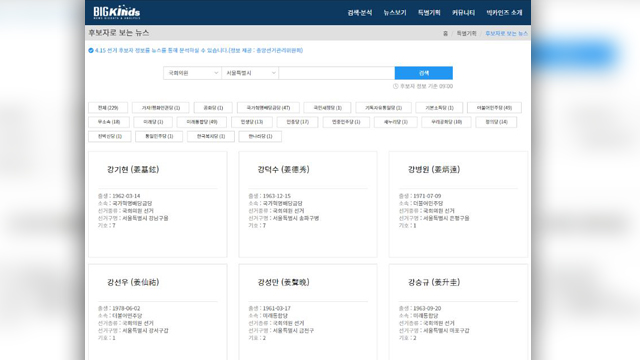Image resolution: width=640 pixels, height=360 pixels.
Task: Open the 뉴스보기 menu
Action: (395, 13)
